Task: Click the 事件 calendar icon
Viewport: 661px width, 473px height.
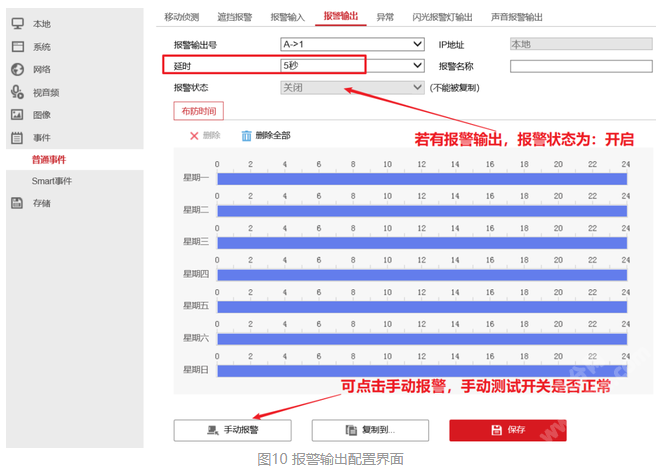Action: 17,138
